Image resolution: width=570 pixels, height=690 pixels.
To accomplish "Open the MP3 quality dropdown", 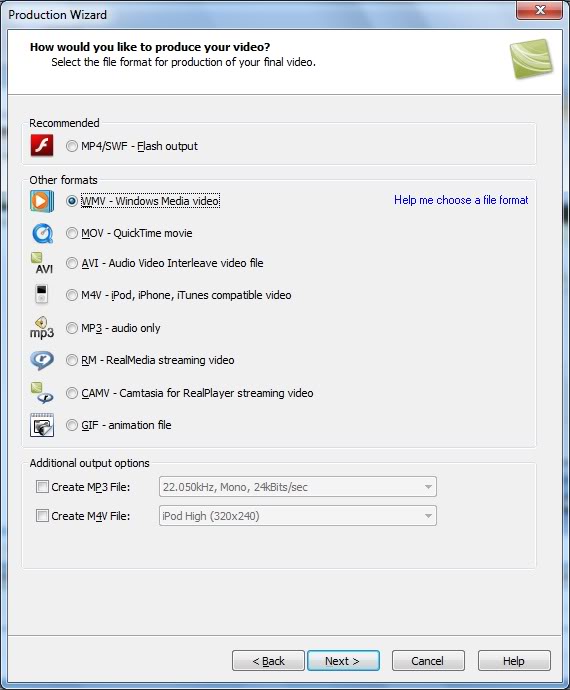I will coord(298,487).
